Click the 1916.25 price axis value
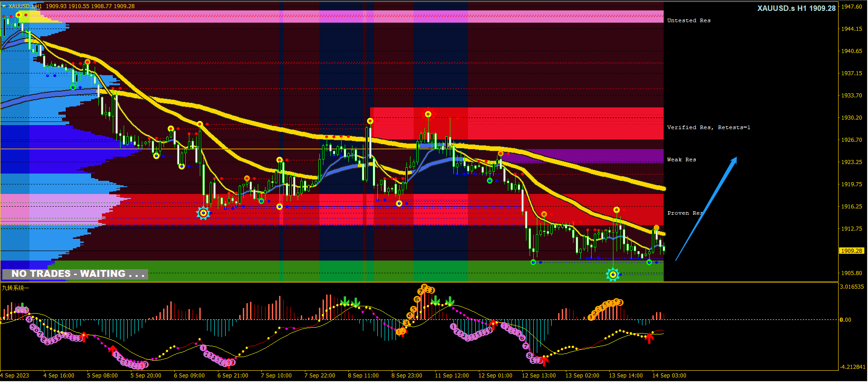Image resolution: width=868 pixels, height=382 pixels. (x=852, y=206)
